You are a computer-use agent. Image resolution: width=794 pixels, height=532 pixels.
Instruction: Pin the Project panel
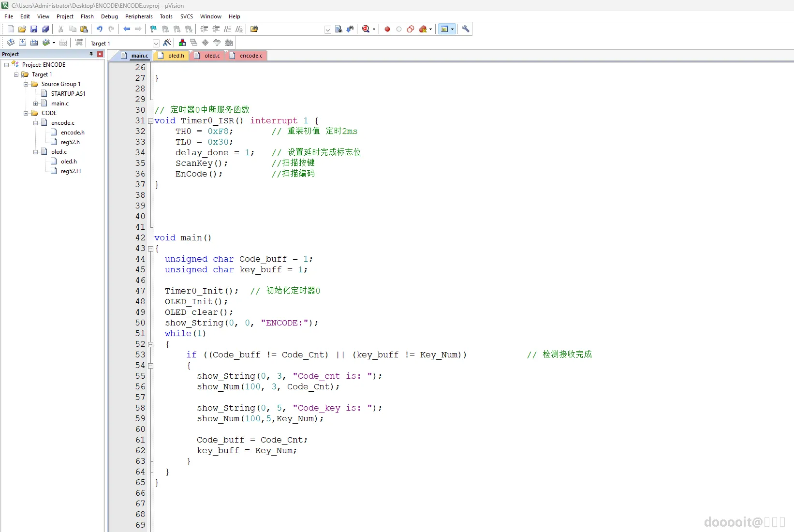coord(91,54)
